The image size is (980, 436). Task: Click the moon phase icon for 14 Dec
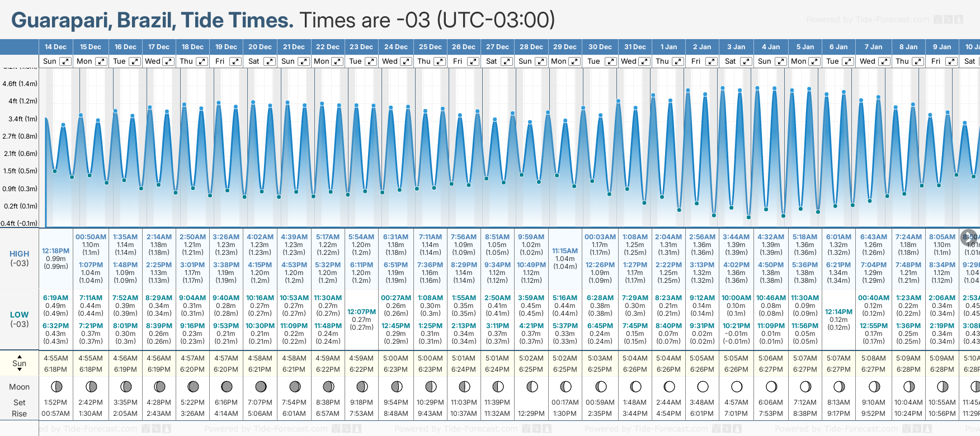(x=56, y=386)
